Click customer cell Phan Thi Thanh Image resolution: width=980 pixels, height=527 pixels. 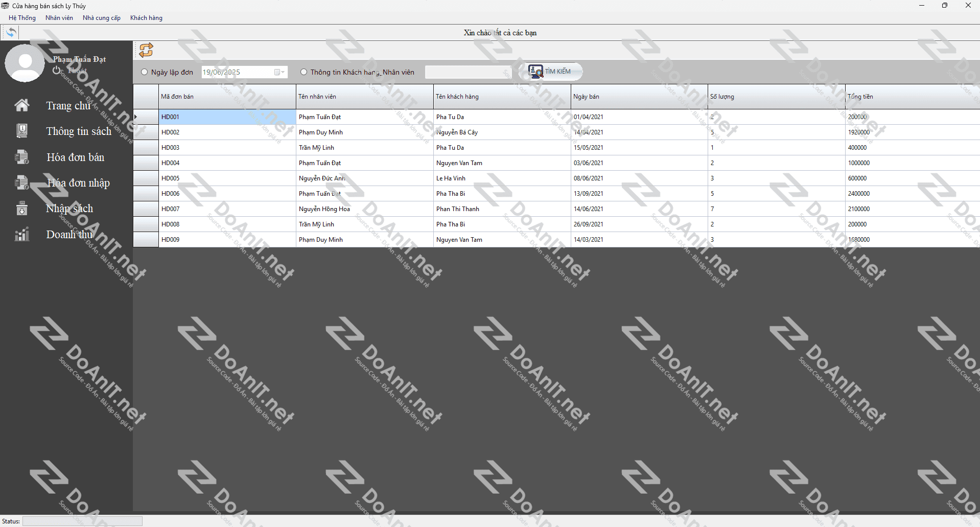[x=502, y=209]
